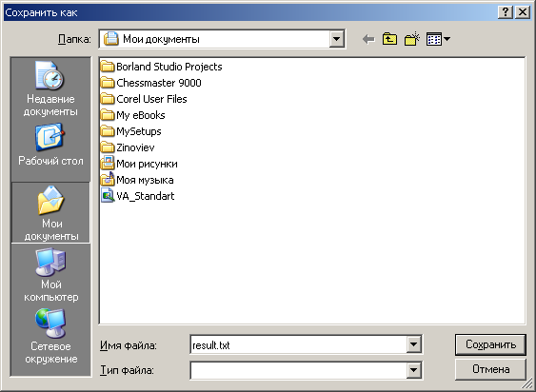Expand the Имя файла dropdown arrow
This screenshot has width=536, height=392.
coord(413,344)
